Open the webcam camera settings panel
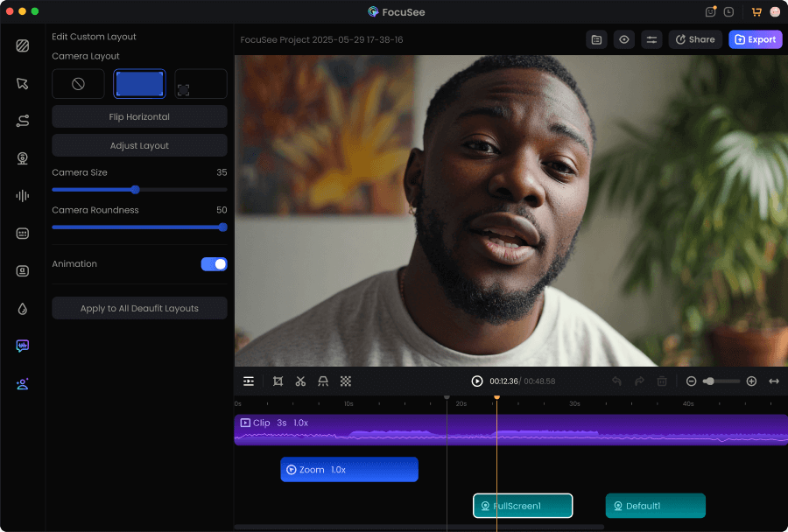The height and width of the screenshot is (532, 788). tap(23, 158)
